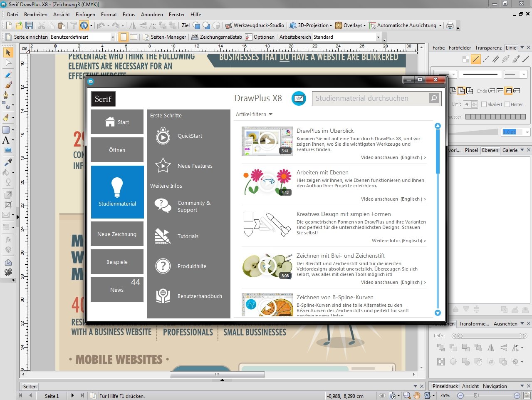This screenshot has height=400, width=532.
Task: Choose the Paintbrush tool in left toolbox
Action: click(x=8, y=85)
